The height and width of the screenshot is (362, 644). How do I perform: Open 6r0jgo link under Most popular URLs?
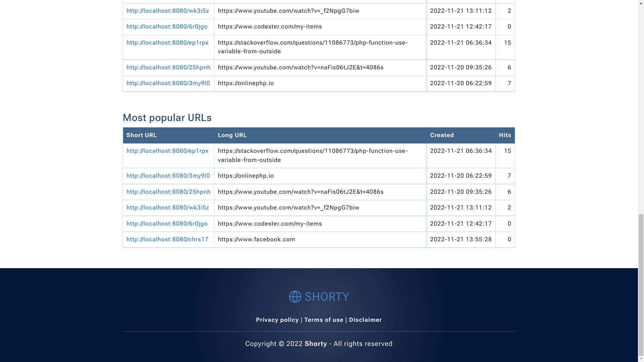click(167, 224)
